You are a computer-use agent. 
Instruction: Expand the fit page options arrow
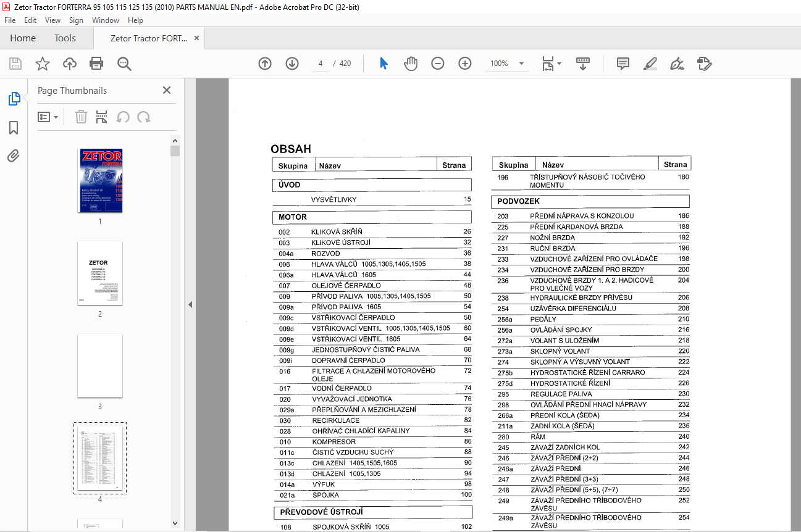click(559, 64)
